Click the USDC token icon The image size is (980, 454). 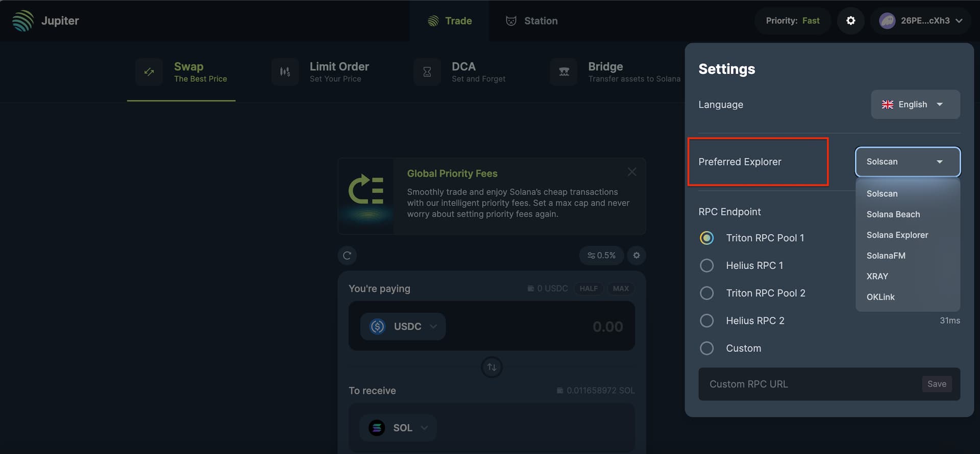pyautogui.click(x=377, y=326)
